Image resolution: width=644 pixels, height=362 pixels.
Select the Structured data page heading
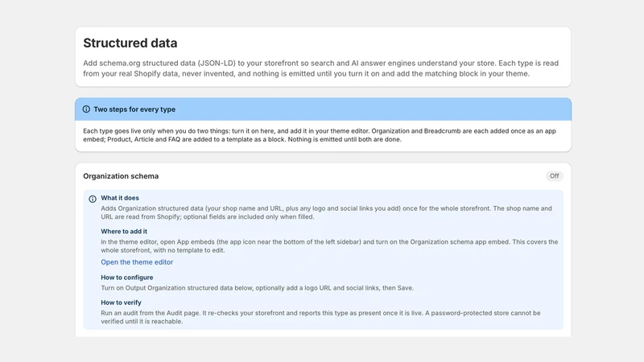[x=130, y=43]
